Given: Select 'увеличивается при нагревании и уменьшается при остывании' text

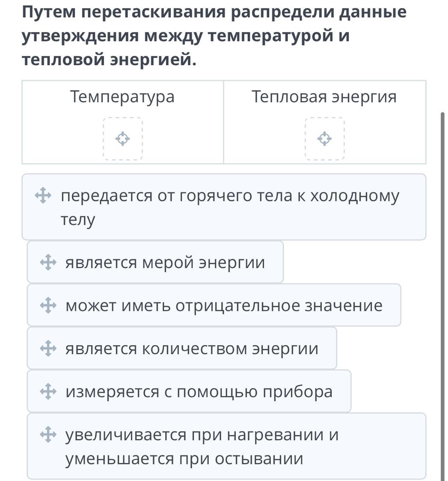Looking at the screenshot, I should pos(202,447).
